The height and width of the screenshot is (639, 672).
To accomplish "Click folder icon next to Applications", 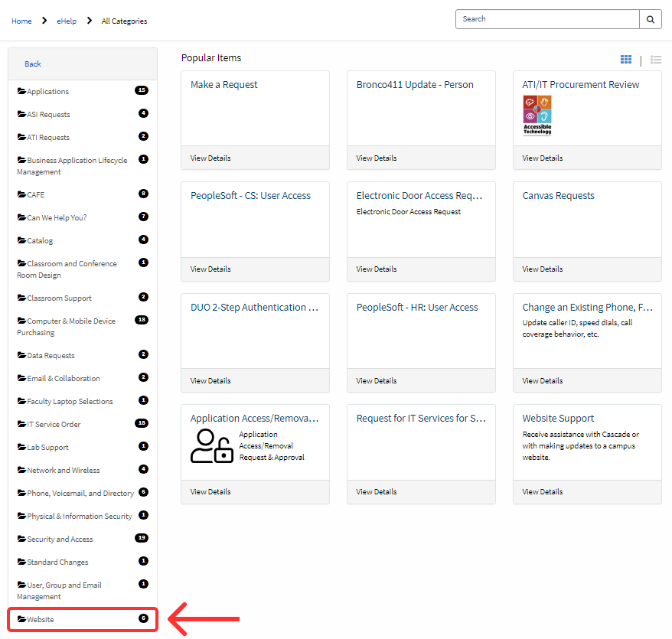I will (21, 91).
